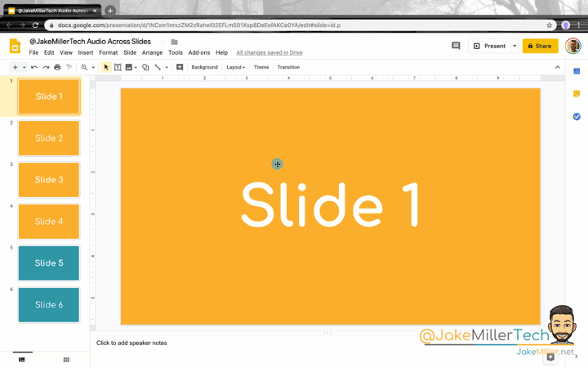Open Chrome three-dot menu
The height and width of the screenshot is (368, 588).
coord(579,25)
